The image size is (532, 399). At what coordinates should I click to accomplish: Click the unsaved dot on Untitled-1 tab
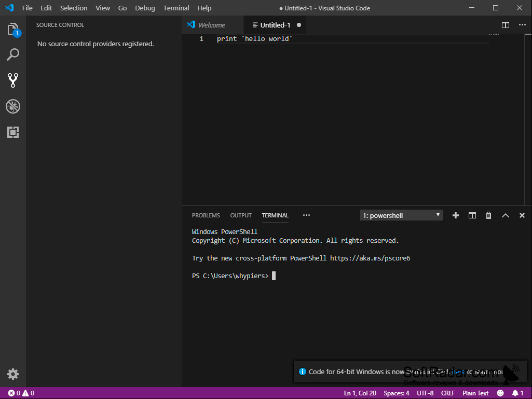tap(299, 25)
